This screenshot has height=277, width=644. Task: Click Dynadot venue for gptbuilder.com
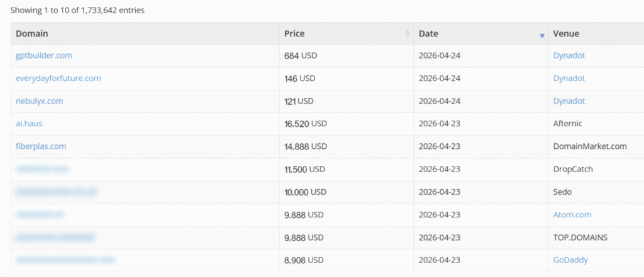click(x=569, y=55)
